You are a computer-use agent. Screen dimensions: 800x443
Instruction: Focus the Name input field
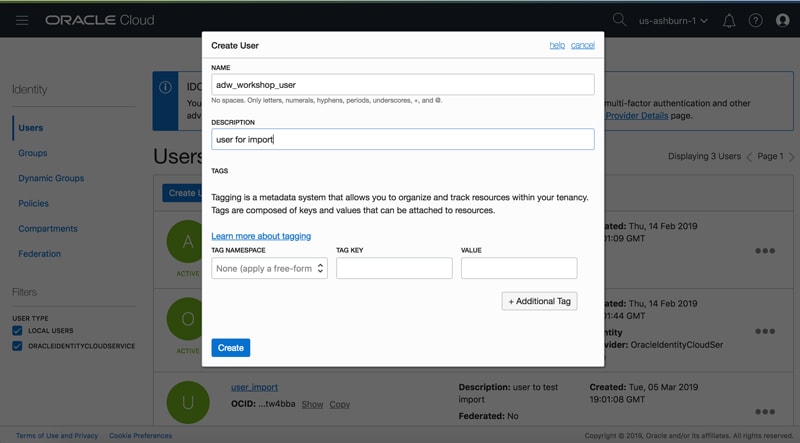(403, 85)
